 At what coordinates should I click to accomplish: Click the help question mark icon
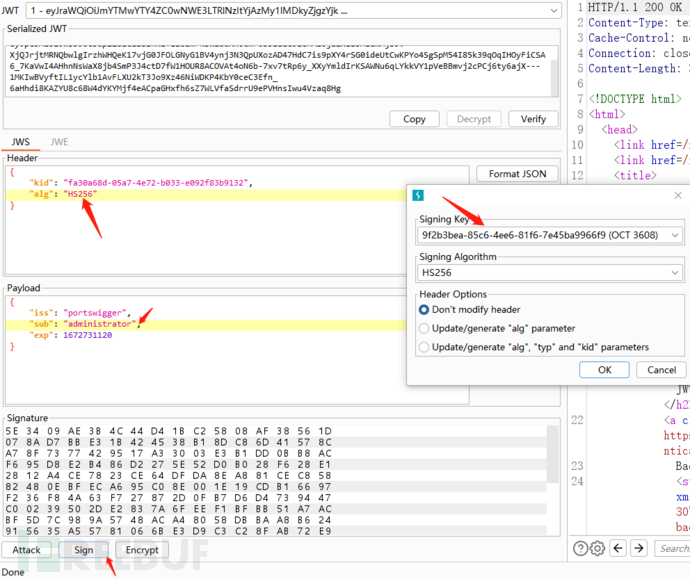pos(581,548)
